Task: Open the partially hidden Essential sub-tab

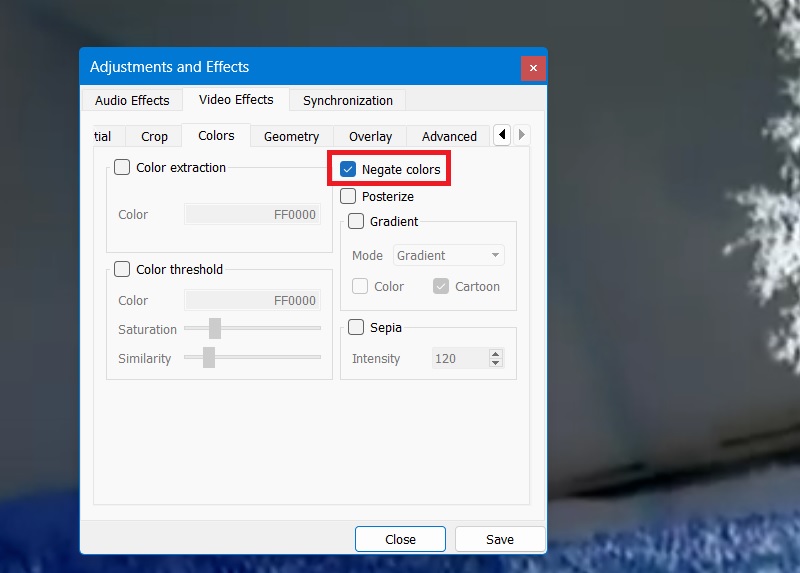Action: 109,136
